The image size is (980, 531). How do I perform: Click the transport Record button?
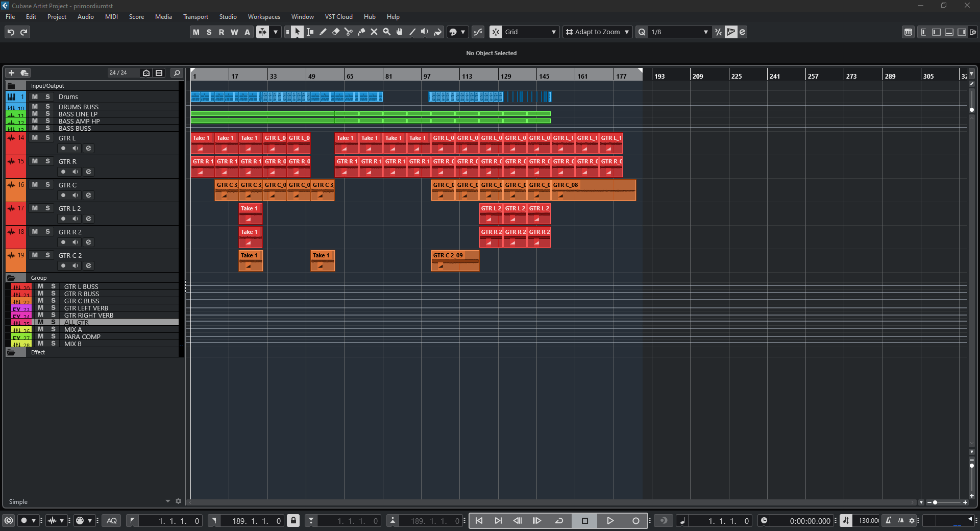[635, 521]
